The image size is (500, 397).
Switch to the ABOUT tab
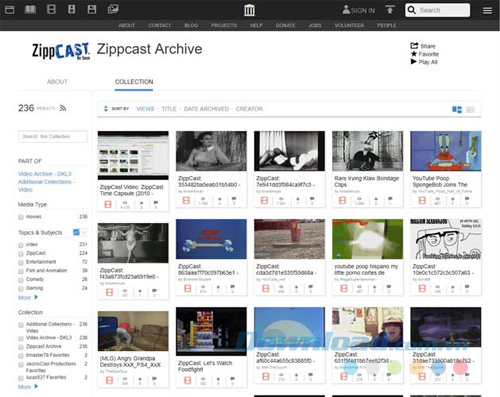point(57,82)
